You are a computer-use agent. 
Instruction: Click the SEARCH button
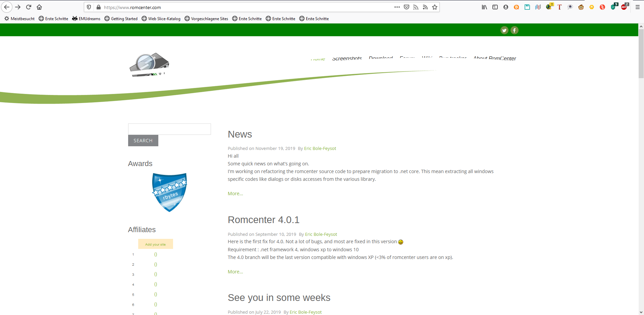point(143,141)
